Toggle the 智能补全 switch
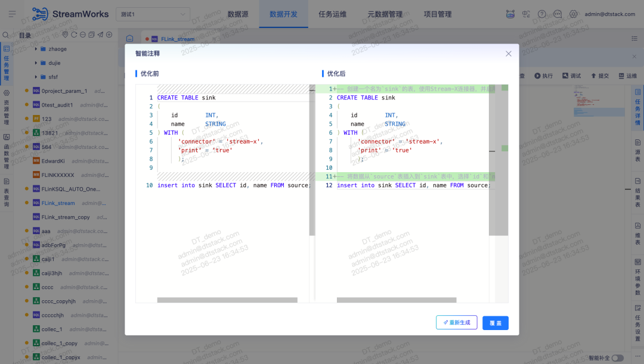 [x=617, y=358]
